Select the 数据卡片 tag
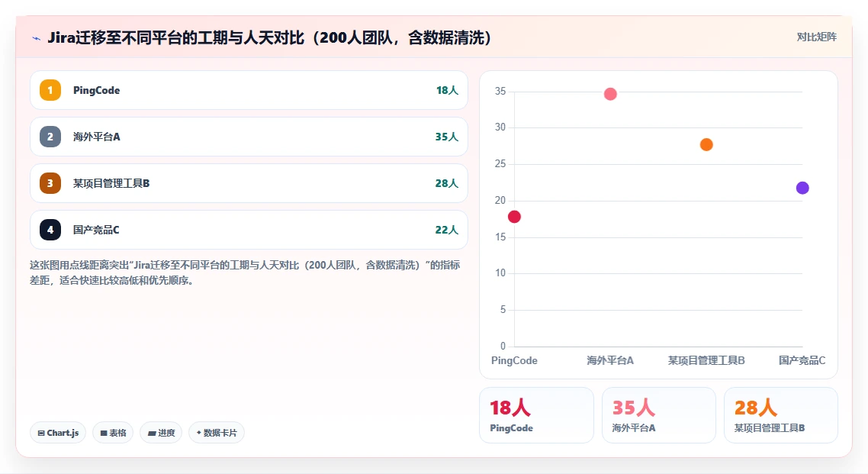 pos(217,433)
